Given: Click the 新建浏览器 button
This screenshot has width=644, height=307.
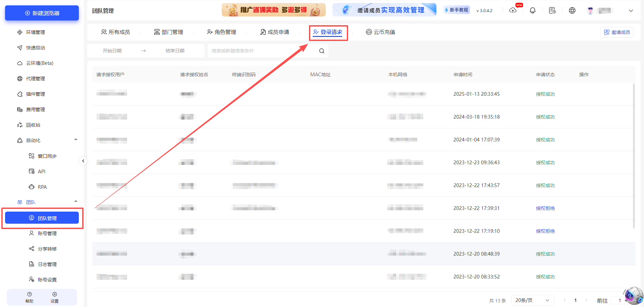Looking at the screenshot, I should pos(42,13).
